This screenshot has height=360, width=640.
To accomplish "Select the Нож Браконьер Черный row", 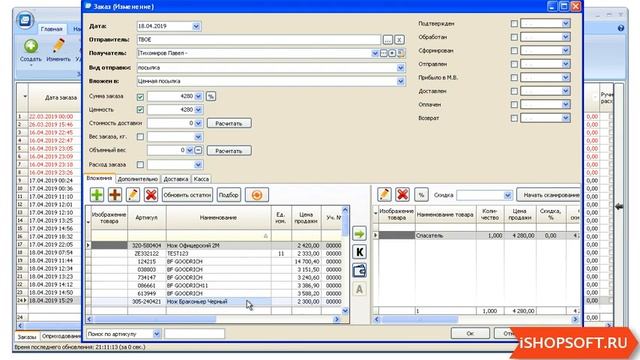I will click(216, 302).
